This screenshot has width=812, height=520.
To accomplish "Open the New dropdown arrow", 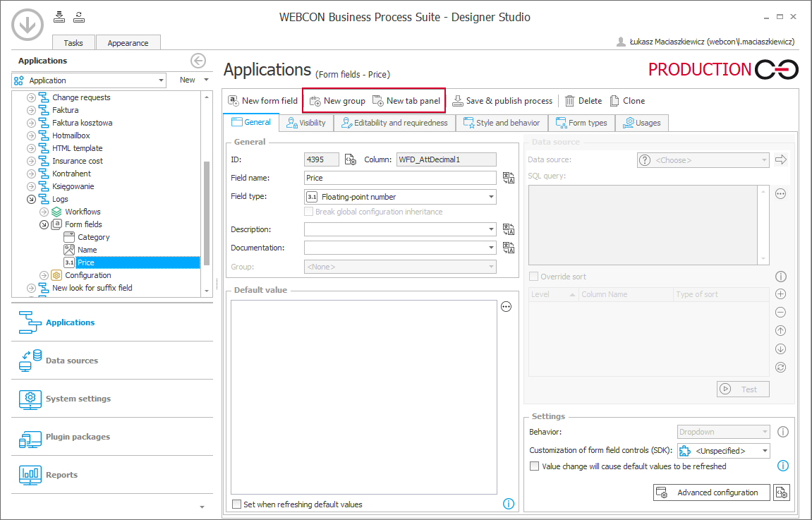I will pos(206,80).
